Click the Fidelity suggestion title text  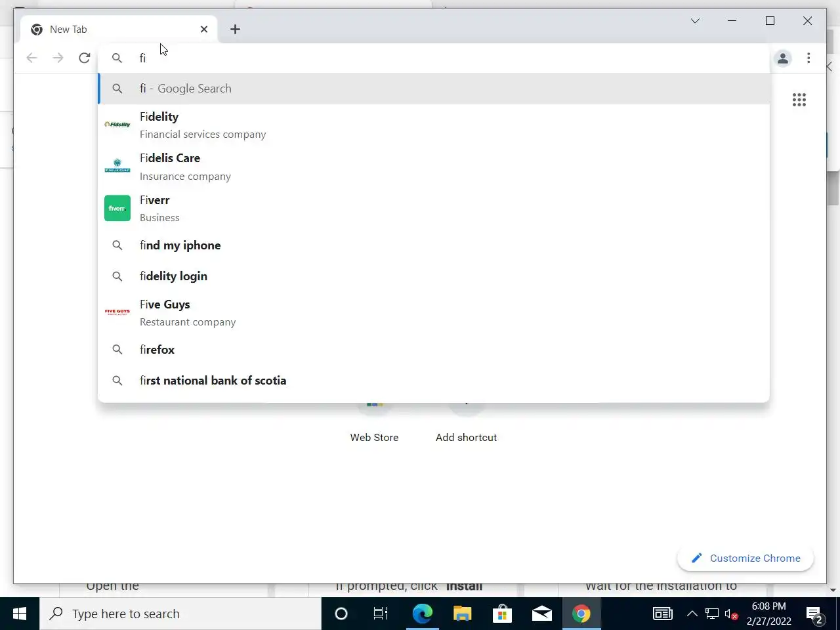159,117
